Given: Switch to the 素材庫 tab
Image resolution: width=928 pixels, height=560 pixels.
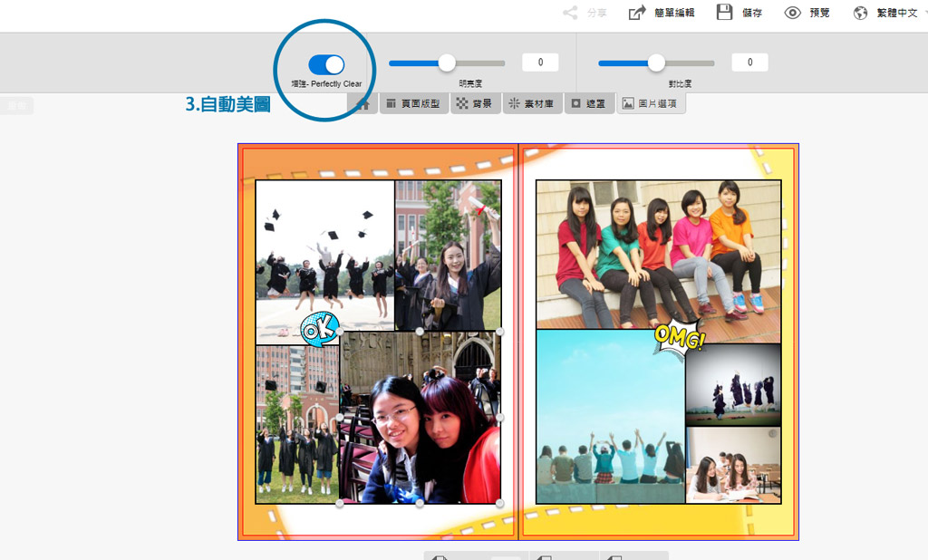Looking at the screenshot, I should click(x=532, y=103).
